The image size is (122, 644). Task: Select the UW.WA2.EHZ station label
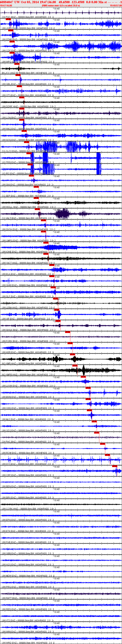click(28, 129)
